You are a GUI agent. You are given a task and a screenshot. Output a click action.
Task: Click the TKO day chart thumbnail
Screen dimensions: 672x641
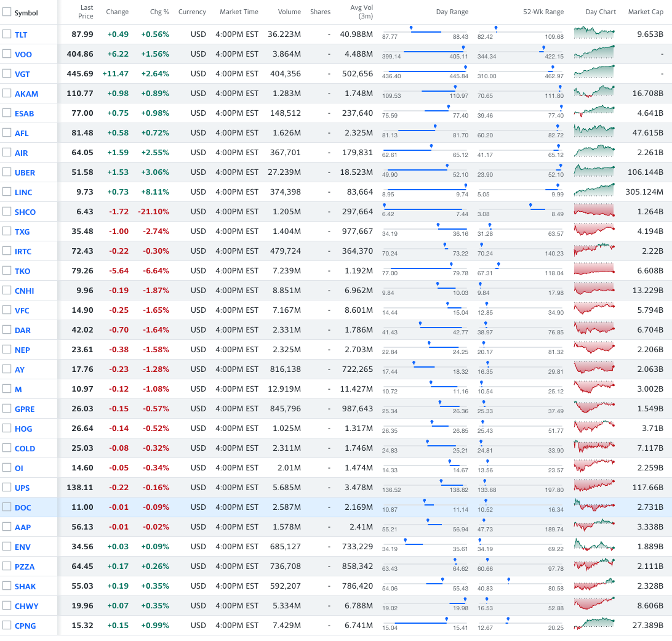pyautogui.click(x=594, y=269)
